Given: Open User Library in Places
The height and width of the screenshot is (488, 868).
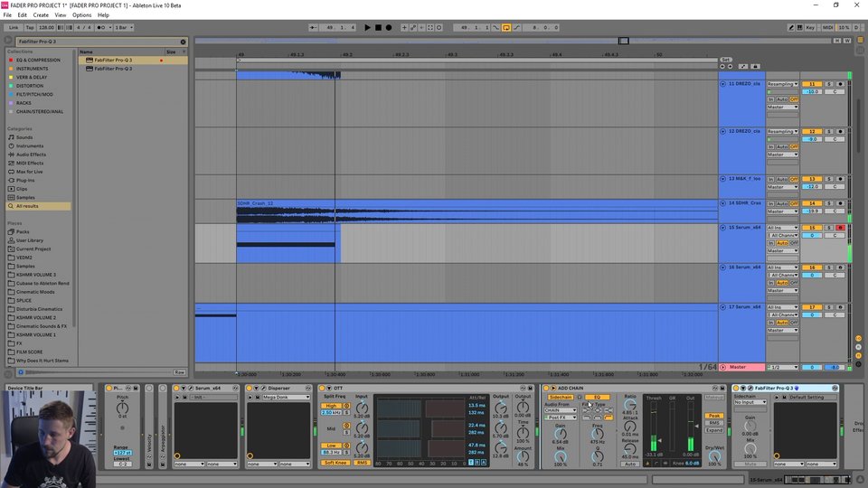Looking at the screenshot, I should (x=29, y=240).
